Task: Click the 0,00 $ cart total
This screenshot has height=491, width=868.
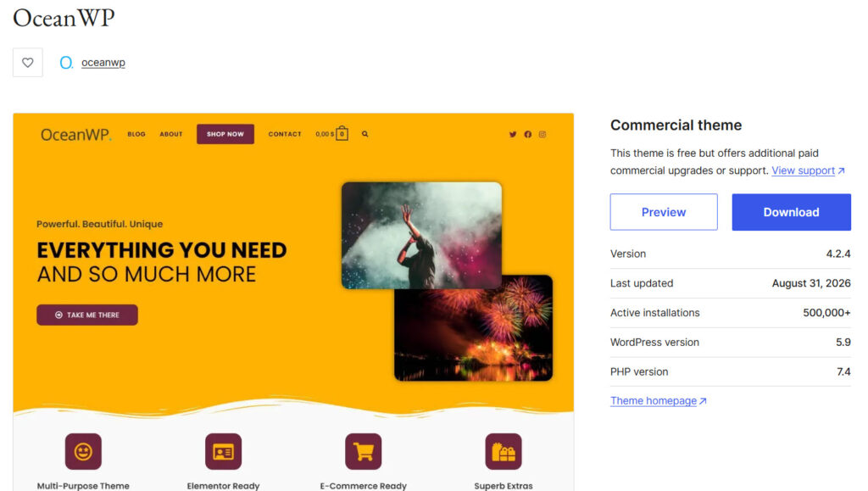Action: (325, 134)
